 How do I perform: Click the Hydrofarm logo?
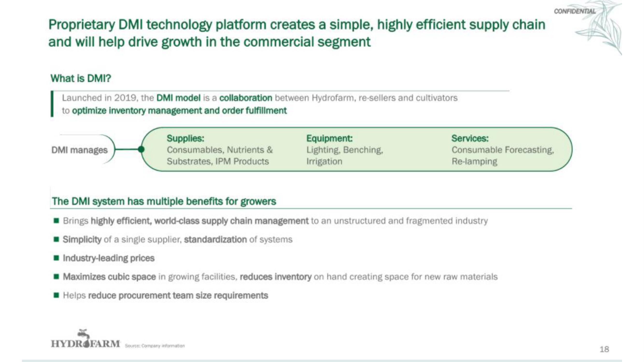coord(86,339)
